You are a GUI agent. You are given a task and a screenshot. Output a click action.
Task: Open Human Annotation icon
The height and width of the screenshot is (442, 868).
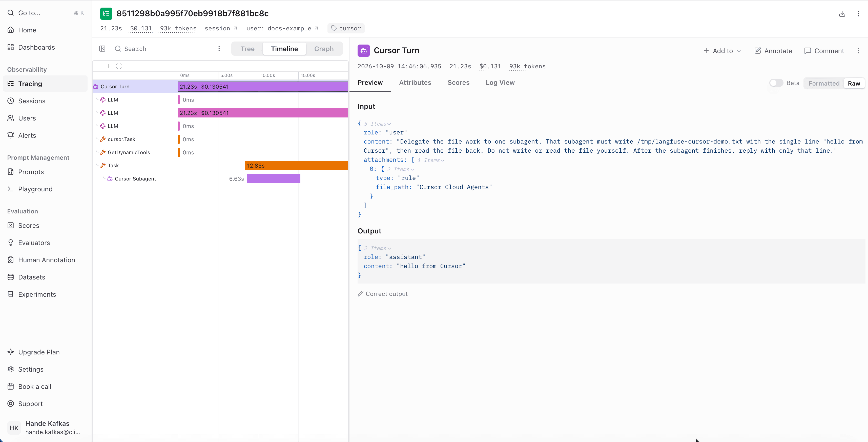coord(11,260)
